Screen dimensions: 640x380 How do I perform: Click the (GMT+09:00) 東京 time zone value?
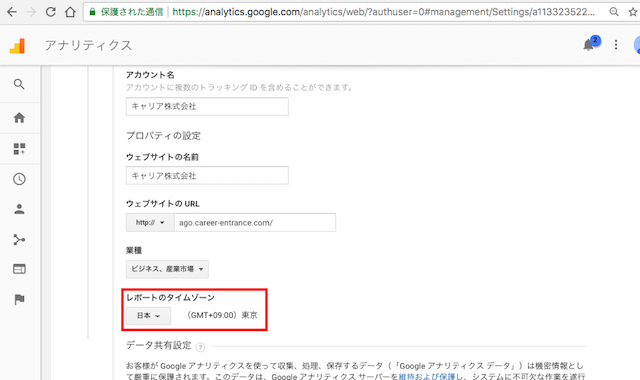click(x=222, y=315)
